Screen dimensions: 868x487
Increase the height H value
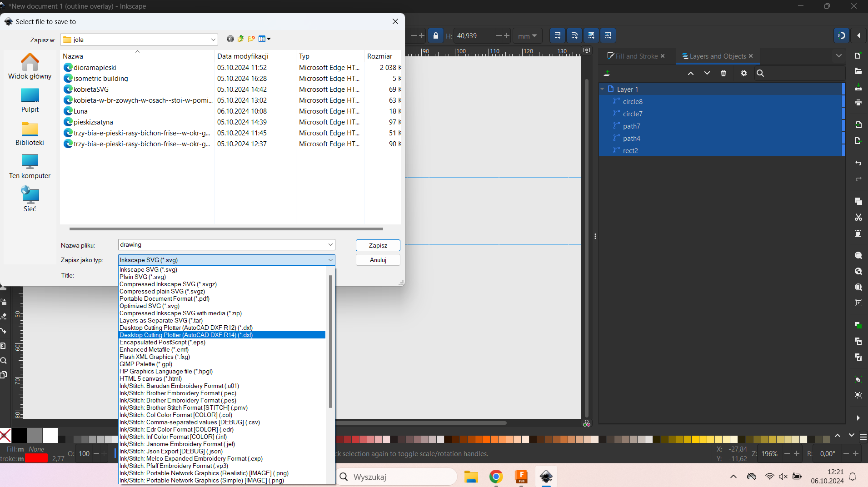[x=507, y=35]
